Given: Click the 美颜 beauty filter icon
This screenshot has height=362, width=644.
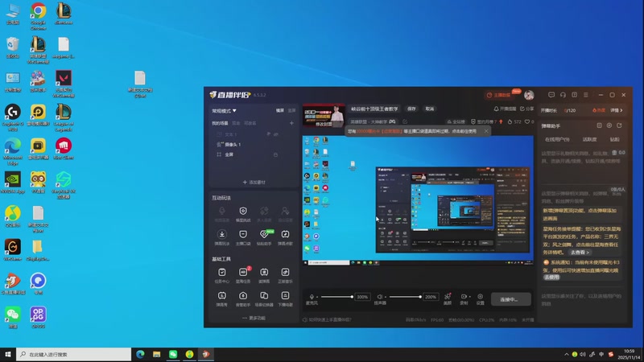Looking at the screenshot, I should [448, 298].
